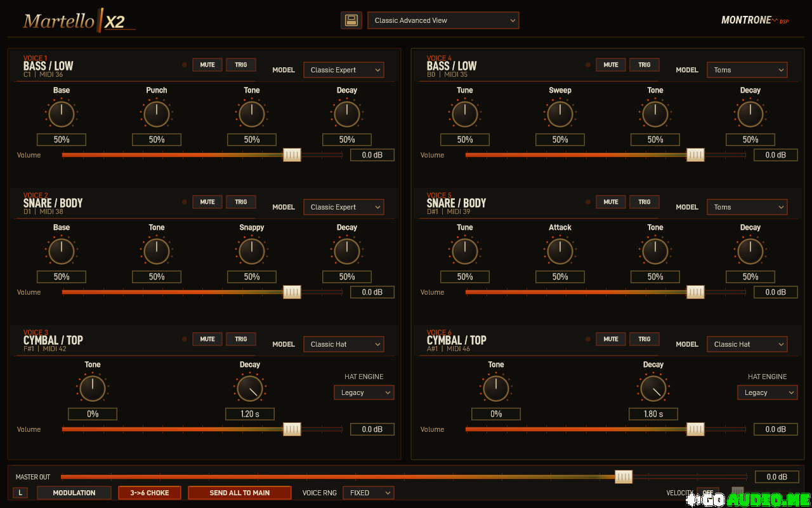
Task: Click Voice 1 volume slider handle
Action: 292,155
